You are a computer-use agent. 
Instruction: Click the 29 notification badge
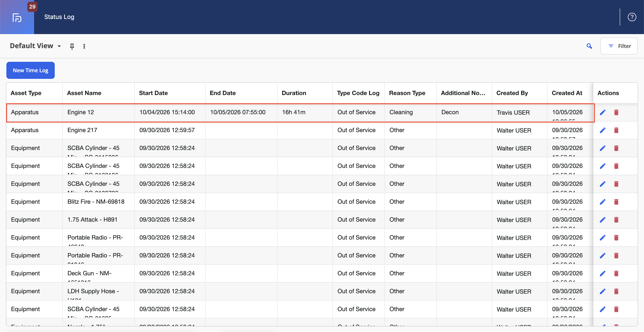tap(32, 7)
